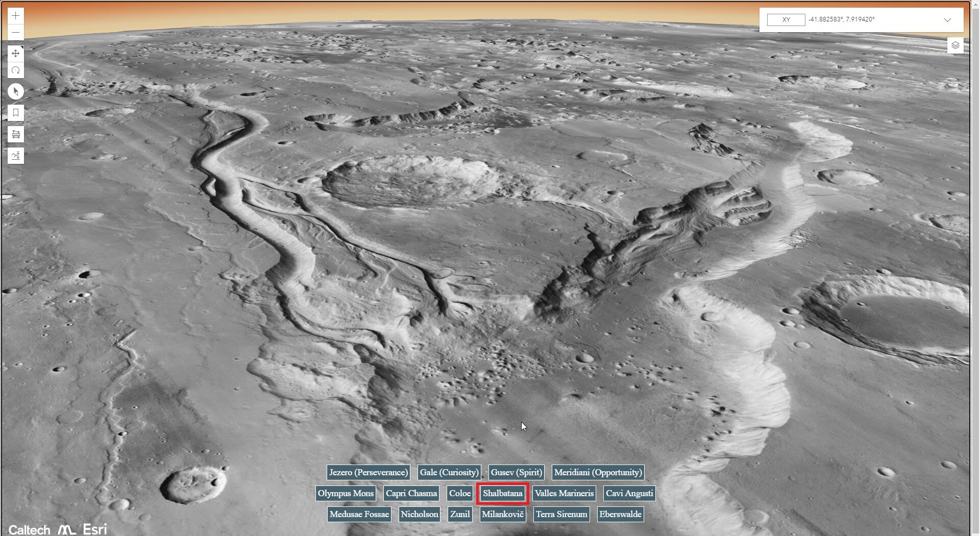Fly to Valles Marineris

564,493
